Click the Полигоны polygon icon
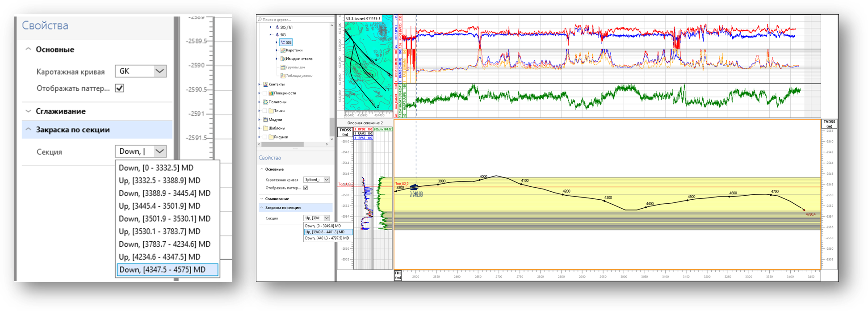The height and width of the screenshot is (311, 868). coord(265,102)
